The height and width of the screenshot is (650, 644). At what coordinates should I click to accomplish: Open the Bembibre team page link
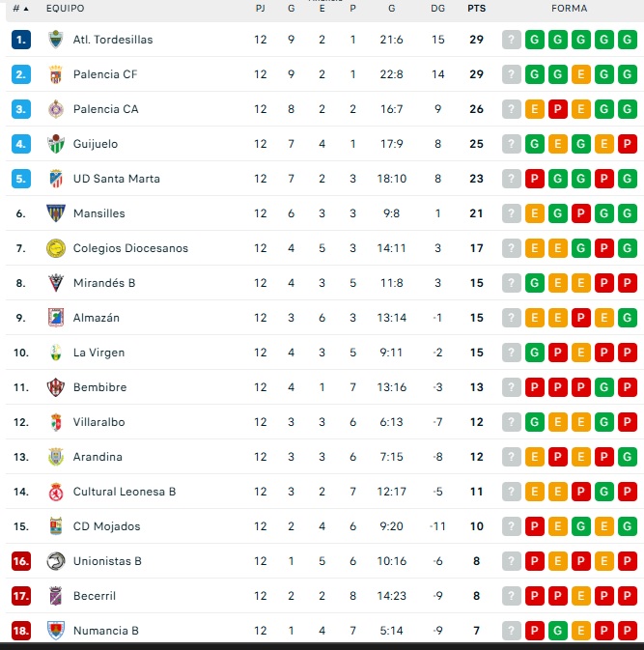click(99, 387)
